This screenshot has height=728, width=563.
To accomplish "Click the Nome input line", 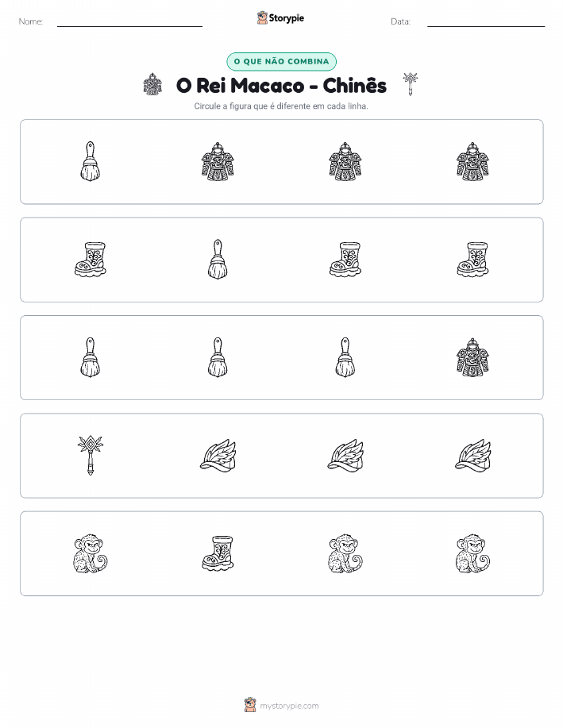I will 129,21.
